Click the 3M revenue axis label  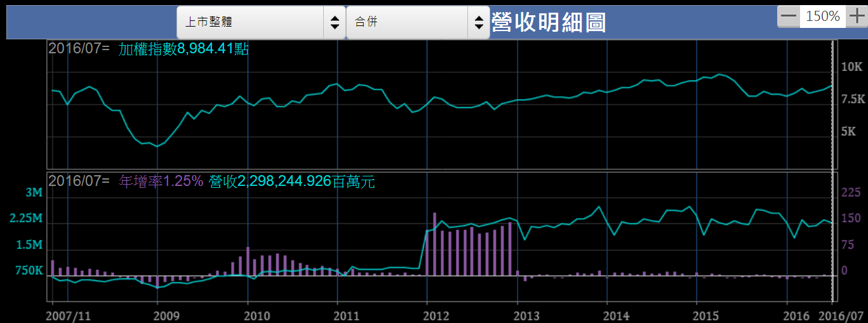pyautogui.click(x=34, y=193)
